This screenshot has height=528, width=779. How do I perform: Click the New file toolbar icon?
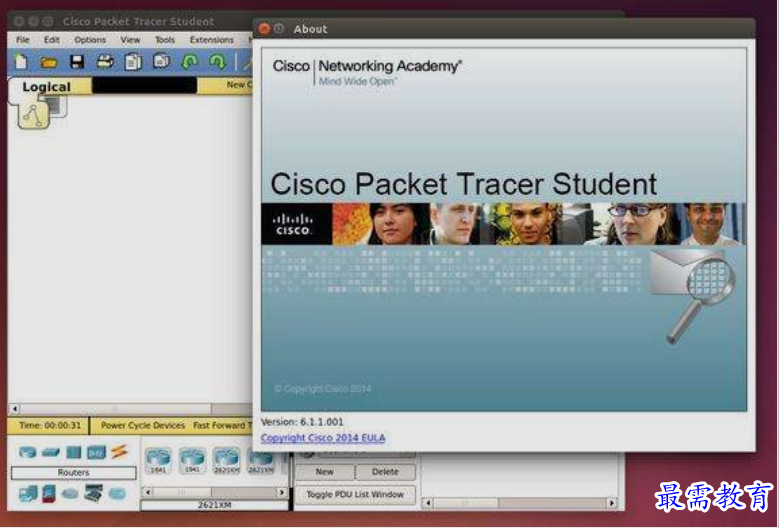[x=21, y=62]
